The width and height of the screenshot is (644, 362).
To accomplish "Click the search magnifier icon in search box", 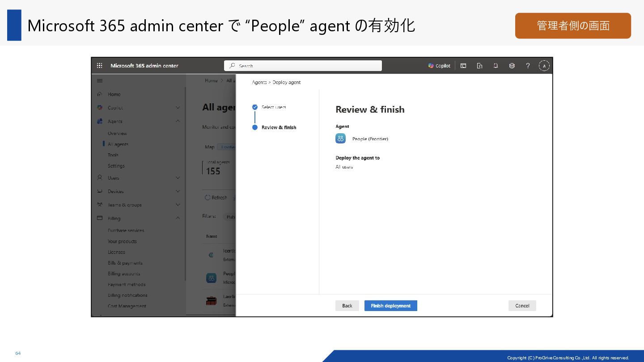I will pyautogui.click(x=232, y=66).
